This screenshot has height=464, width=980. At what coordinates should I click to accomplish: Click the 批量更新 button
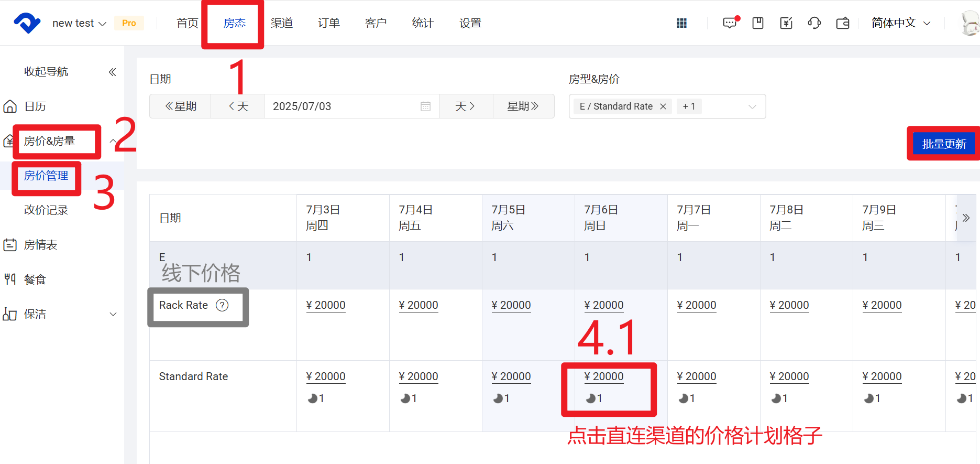(x=944, y=144)
